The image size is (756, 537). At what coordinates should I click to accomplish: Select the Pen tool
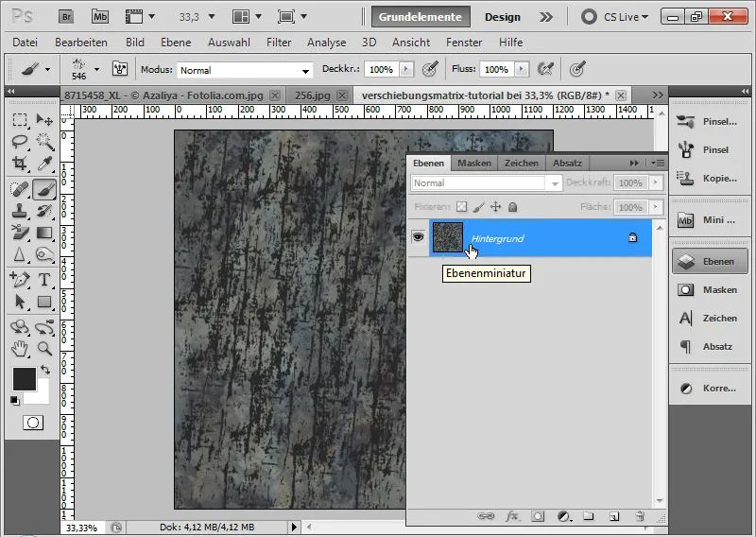(x=19, y=279)
